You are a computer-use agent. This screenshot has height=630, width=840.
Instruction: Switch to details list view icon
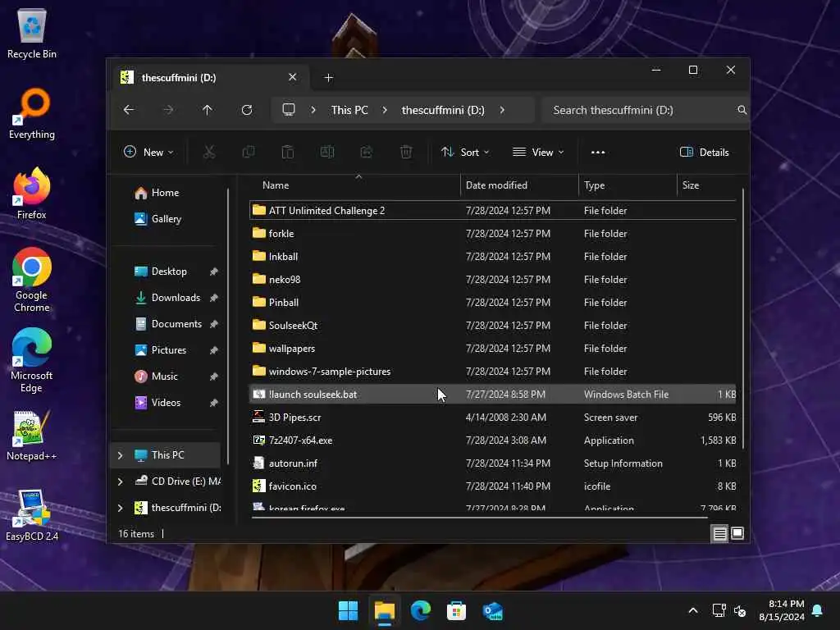(719, 533)
